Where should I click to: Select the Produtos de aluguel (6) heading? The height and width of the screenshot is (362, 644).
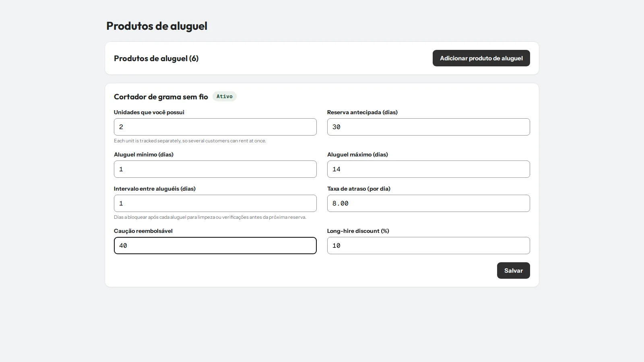point(156,58)
